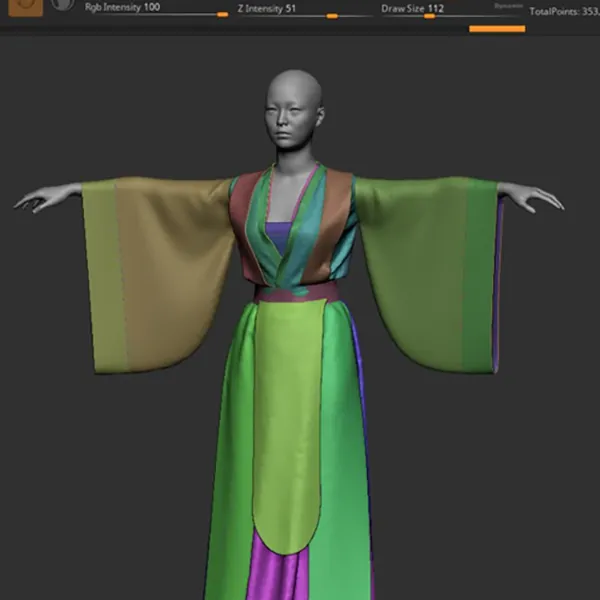The image size is (600, 600).
Task: Click the Rgb Intensity value 100
Action: [x=151, y=7]
